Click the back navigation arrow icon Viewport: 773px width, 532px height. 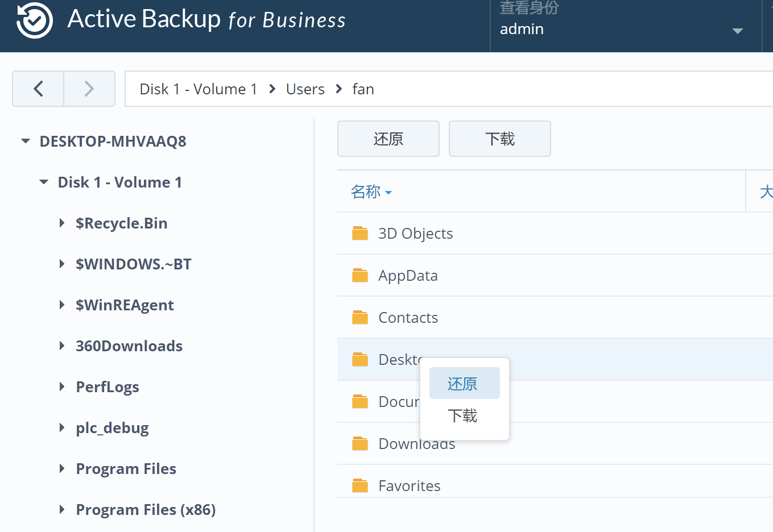click(38, 89)
